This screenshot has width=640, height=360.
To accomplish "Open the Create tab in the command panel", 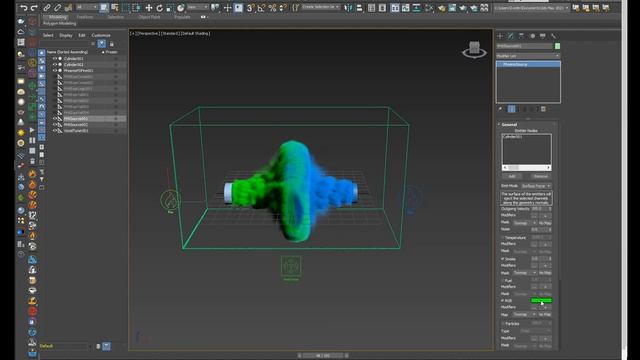I will 500,36.
